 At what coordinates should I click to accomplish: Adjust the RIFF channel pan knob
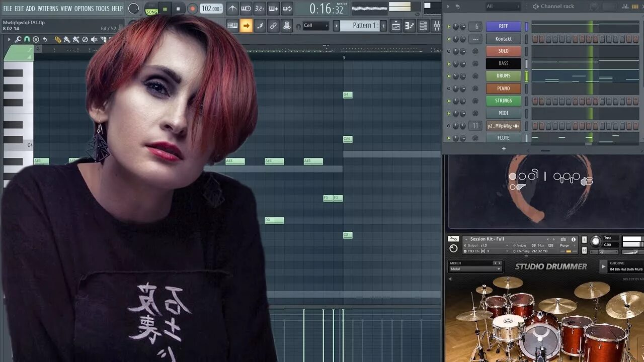coord(456,27)
